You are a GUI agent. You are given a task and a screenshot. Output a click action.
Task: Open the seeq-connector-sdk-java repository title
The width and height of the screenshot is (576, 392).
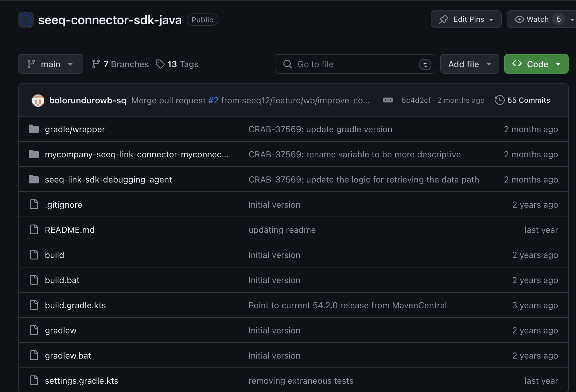click(x=110, y=20)
